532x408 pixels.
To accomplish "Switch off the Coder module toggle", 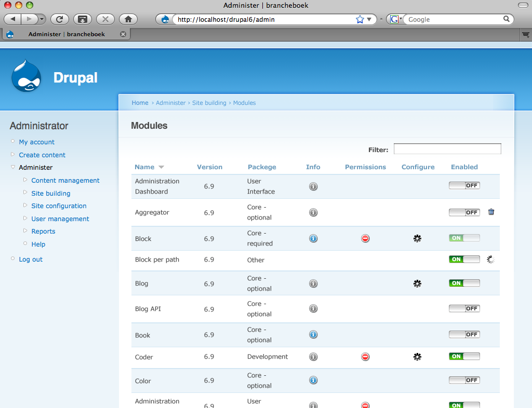I will 464,356.
